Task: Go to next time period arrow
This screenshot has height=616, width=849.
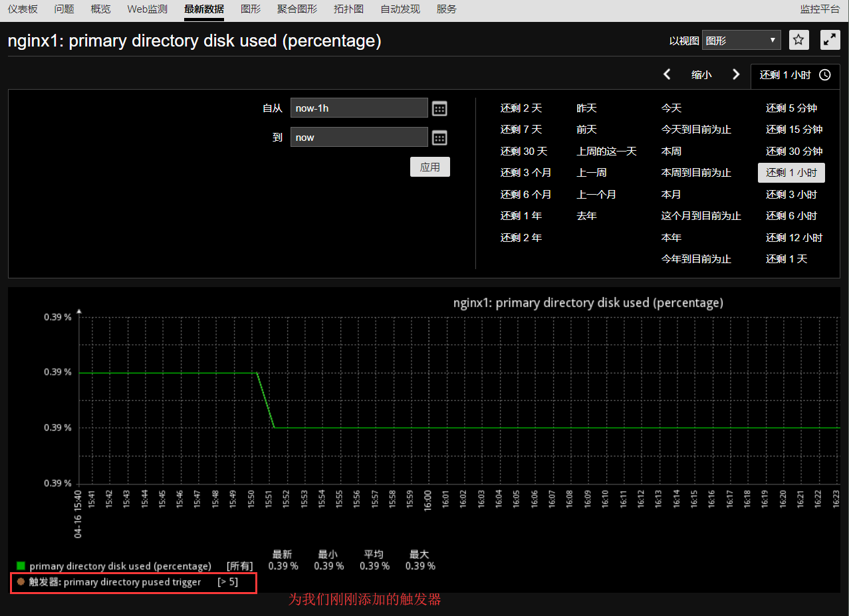Action: tap(735, 74)
